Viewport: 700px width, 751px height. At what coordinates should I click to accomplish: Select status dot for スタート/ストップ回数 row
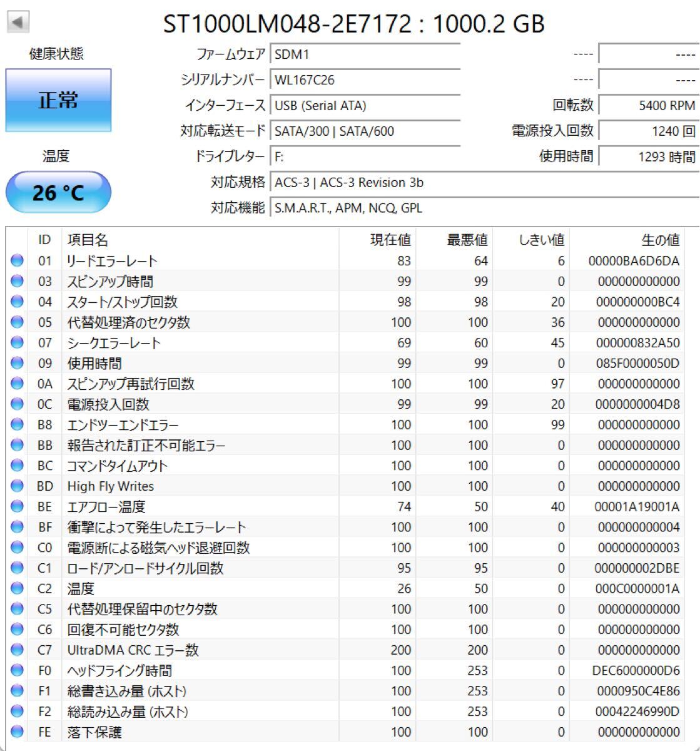17,302
